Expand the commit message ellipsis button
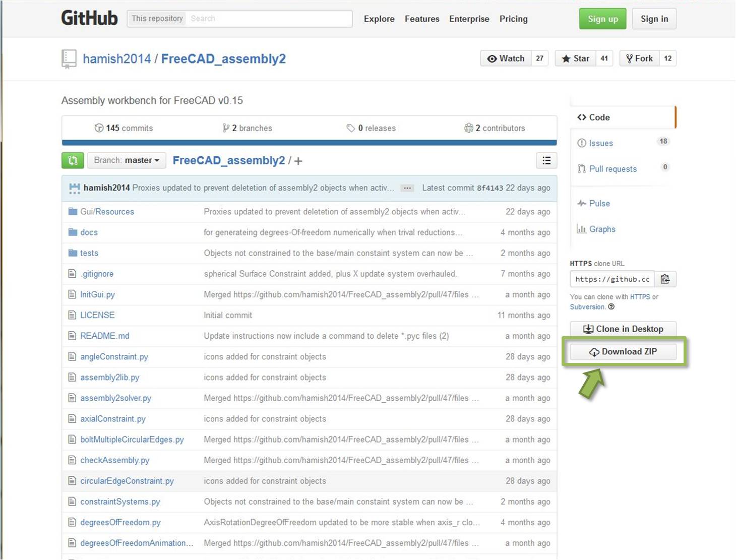 [407, 188]
